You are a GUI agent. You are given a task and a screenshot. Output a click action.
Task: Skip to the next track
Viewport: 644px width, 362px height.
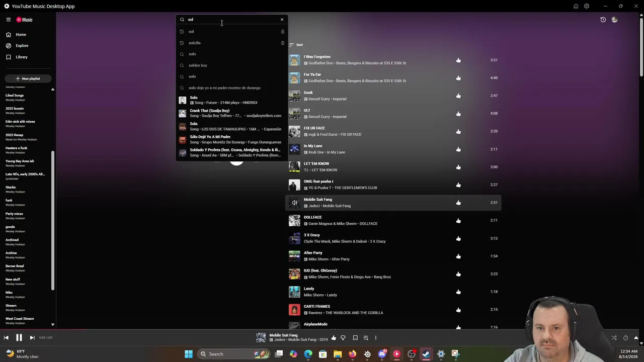point(32,338)
